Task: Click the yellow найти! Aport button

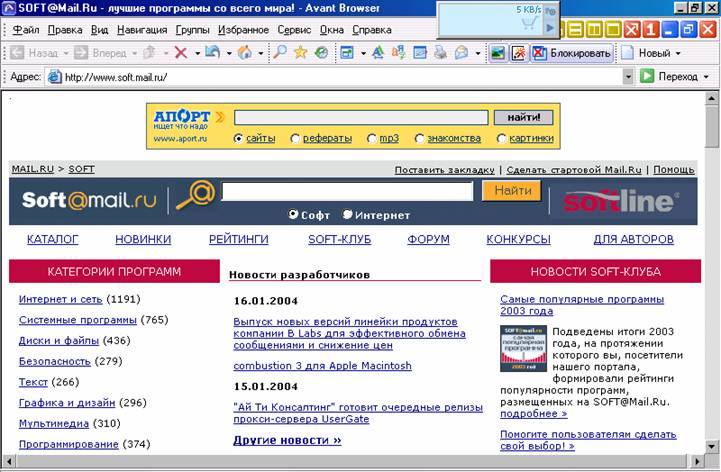Action: [523, 117]
